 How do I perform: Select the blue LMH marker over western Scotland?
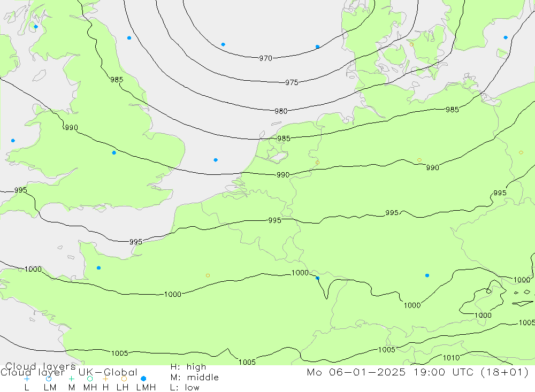pos(36,27)
